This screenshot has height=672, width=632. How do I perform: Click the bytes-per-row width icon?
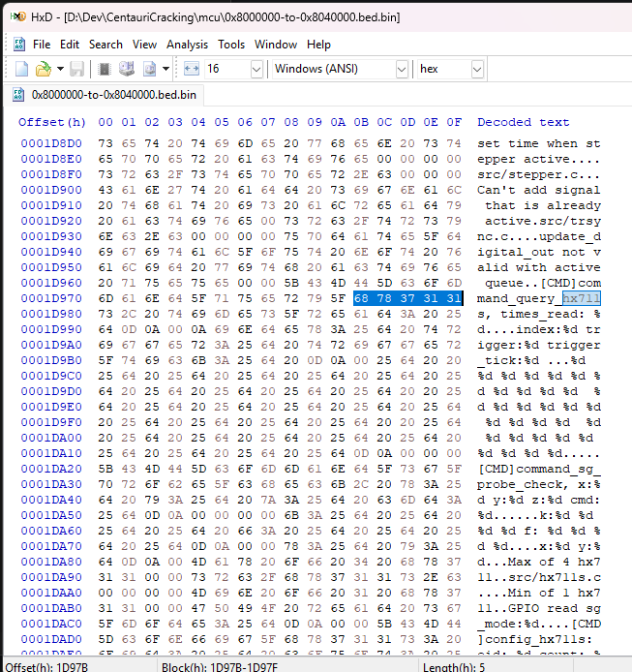point(191,69)
